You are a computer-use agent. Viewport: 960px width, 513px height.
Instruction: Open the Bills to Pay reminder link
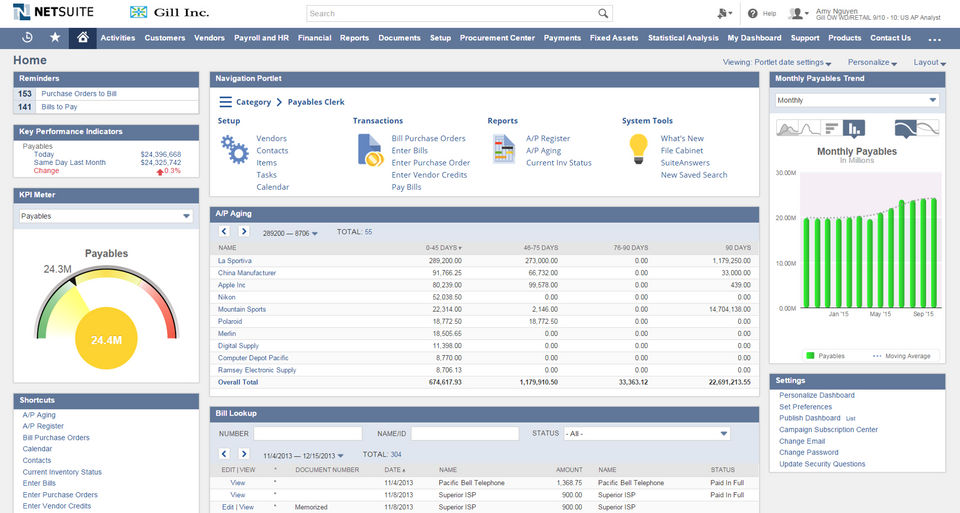[x=59, y=106]
